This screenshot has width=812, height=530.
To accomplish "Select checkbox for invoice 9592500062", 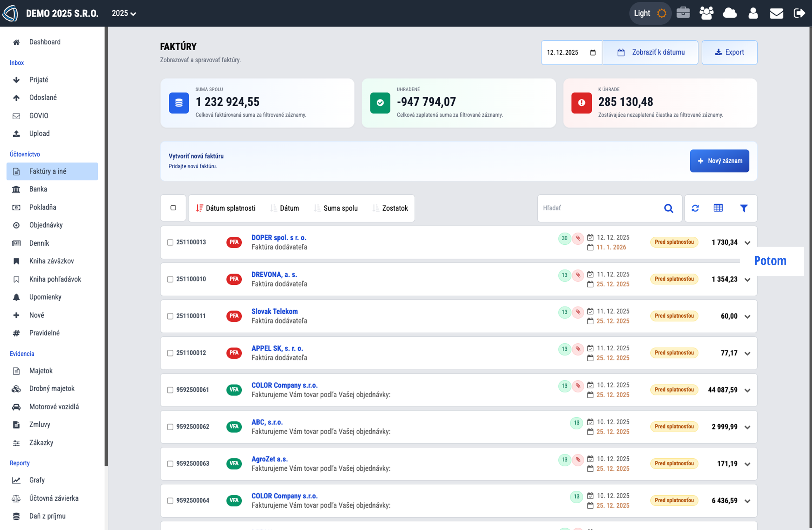I will coord(170,427).
